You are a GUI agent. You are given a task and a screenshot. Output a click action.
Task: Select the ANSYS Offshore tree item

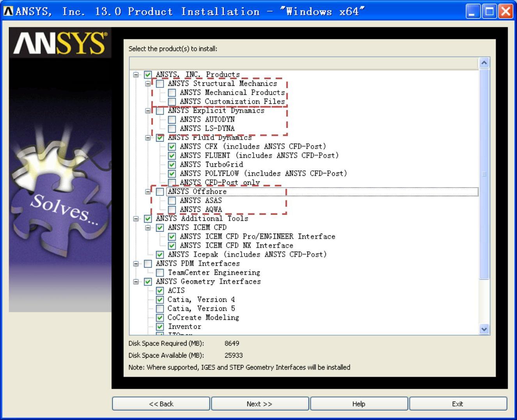pyautogui.click(x=197, y=191)
